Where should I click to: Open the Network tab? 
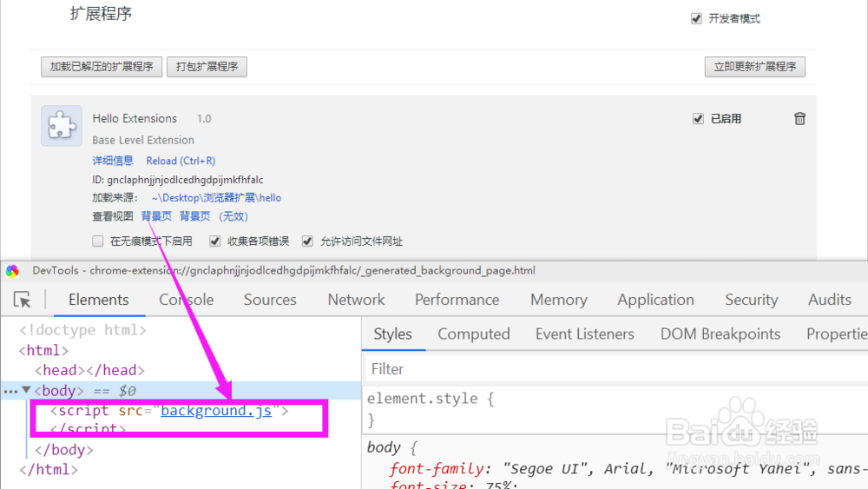point(356,300)
